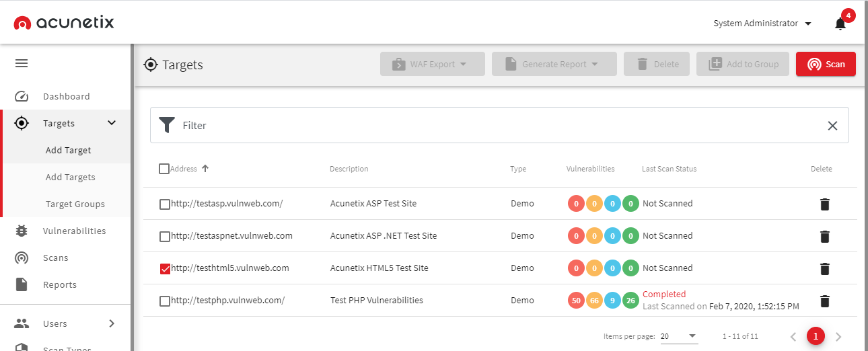
Task: Open the System Administrator dropdown
Action: click(762, 24)
